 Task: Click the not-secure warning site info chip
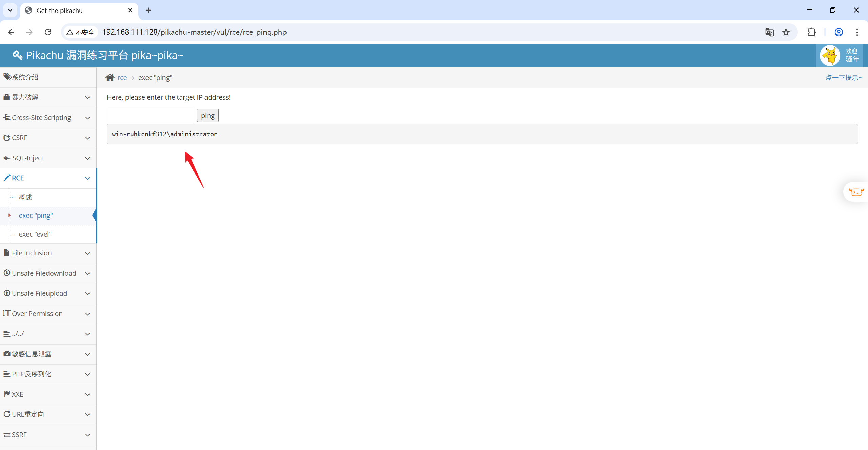81,32
